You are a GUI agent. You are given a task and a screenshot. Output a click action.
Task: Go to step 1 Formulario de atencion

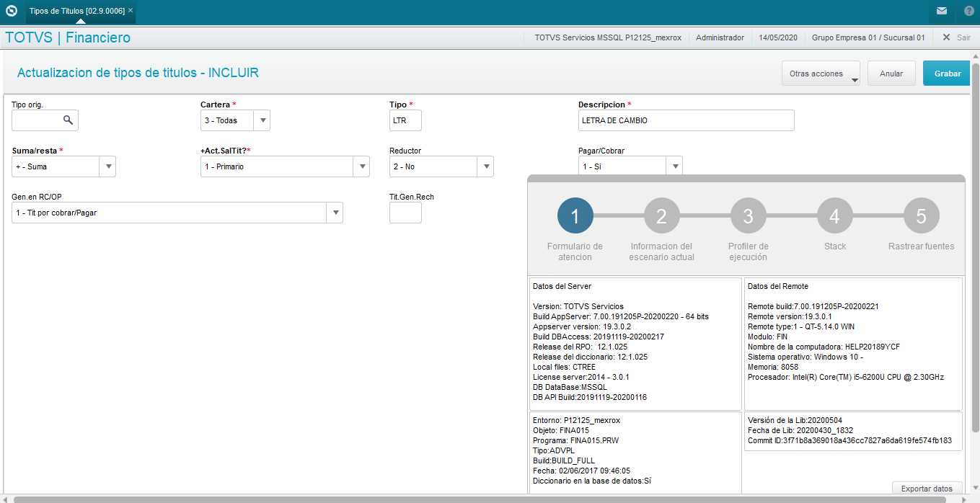coord(575,215)
